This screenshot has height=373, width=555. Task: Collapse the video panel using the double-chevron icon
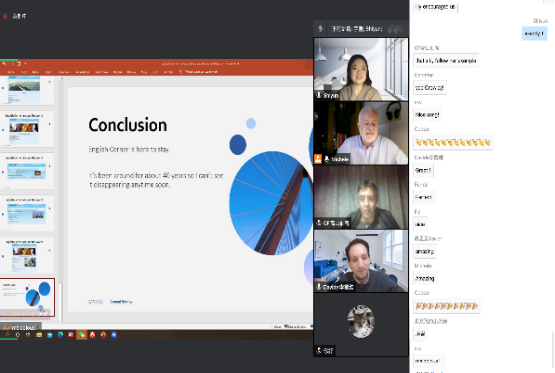coord(396,29)
